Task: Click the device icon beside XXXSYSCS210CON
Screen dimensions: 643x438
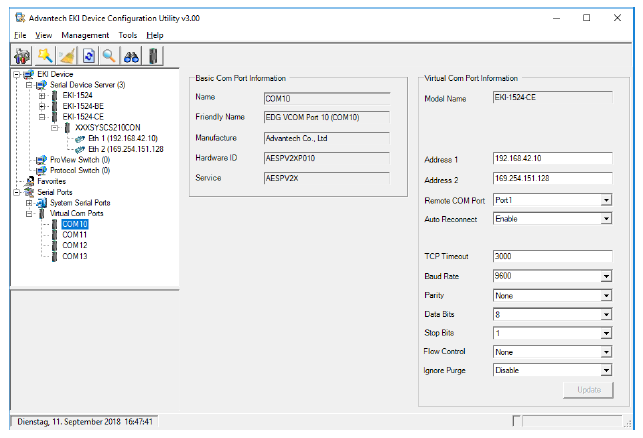Action: coord(67,128)
